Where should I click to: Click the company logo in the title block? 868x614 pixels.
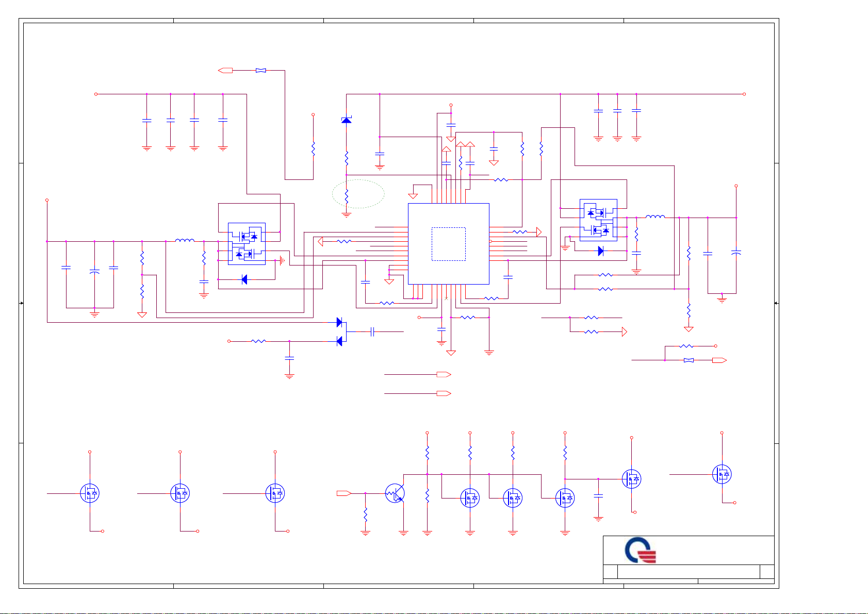point(641,551)
